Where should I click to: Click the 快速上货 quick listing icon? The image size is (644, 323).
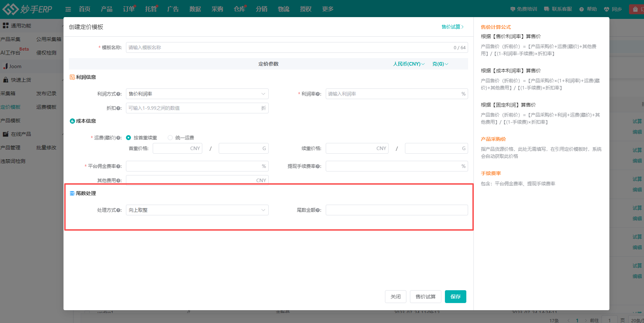5,80
